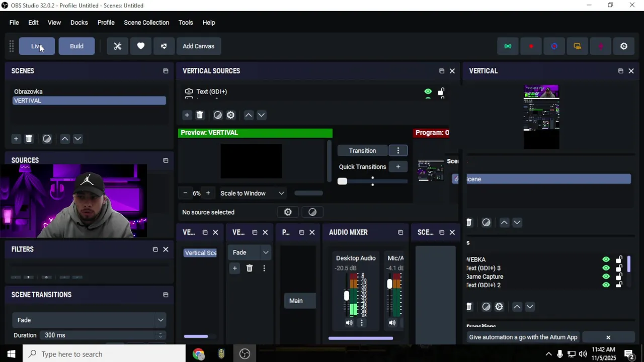Adjust the Duration 300 ms spinner arrows
Image resolution: width=644 pixels, height=362 pixels.
tap(160, 335)
